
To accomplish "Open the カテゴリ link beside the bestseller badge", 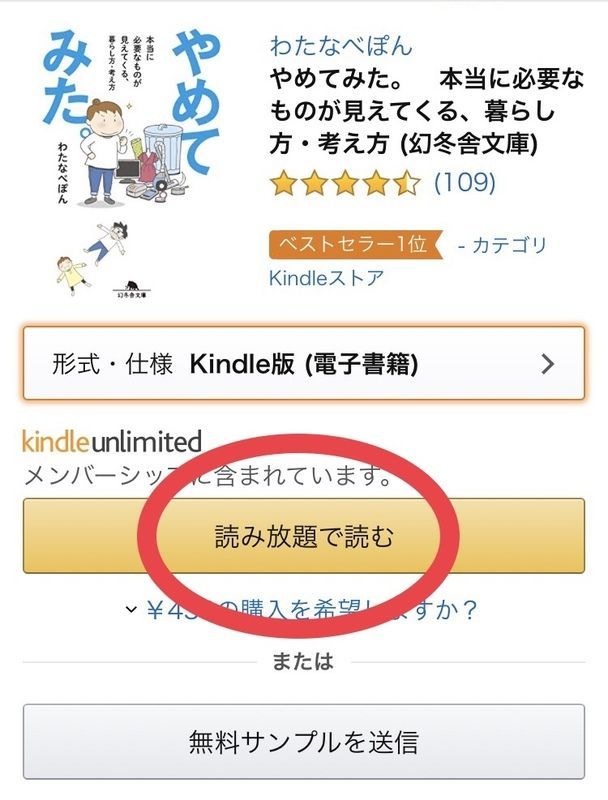I will 502,245.
